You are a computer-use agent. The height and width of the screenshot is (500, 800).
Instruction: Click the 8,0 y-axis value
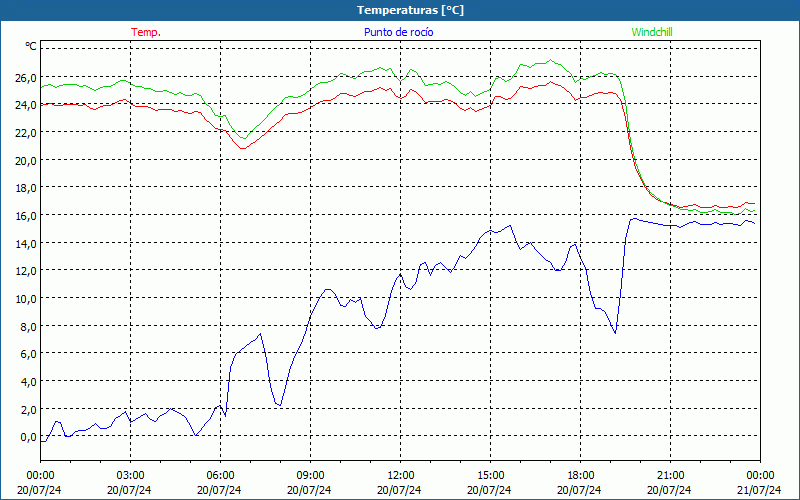pyautogui.click(x=31, y=326)
